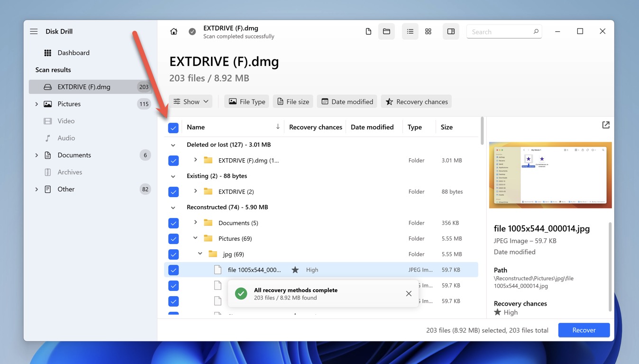Expand the Documents (5) folder row
Screen dimensions: 639x364
pos(195,222)
